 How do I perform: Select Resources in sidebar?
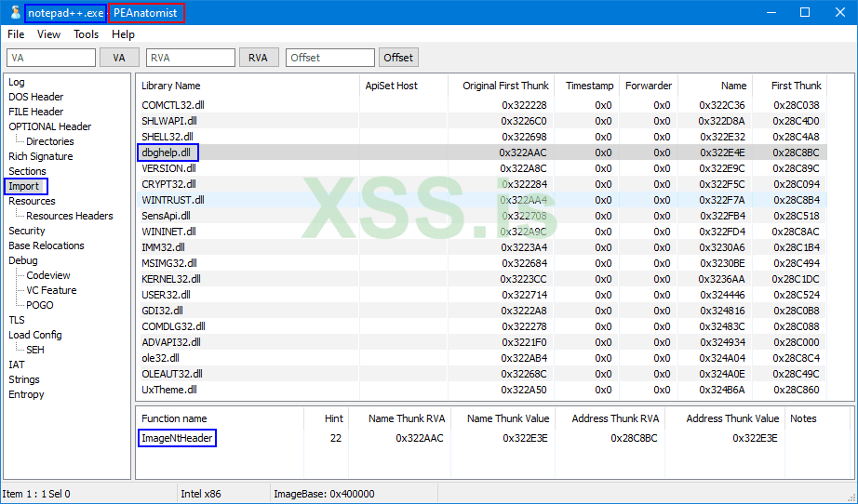click(32, 201)
